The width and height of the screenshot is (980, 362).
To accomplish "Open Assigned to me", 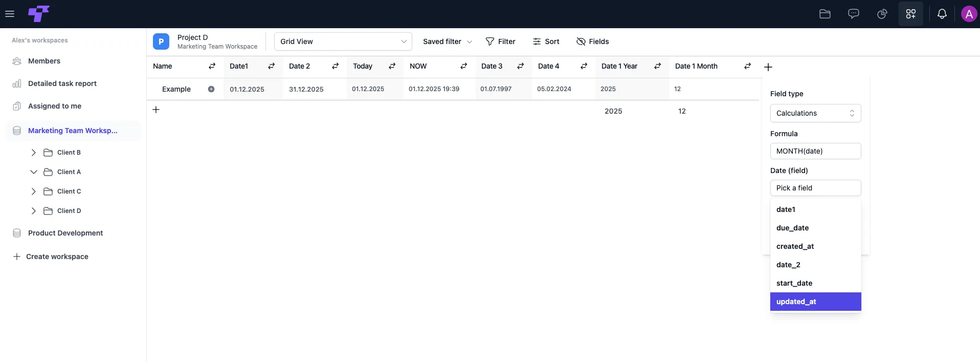I will coord(55,106).
